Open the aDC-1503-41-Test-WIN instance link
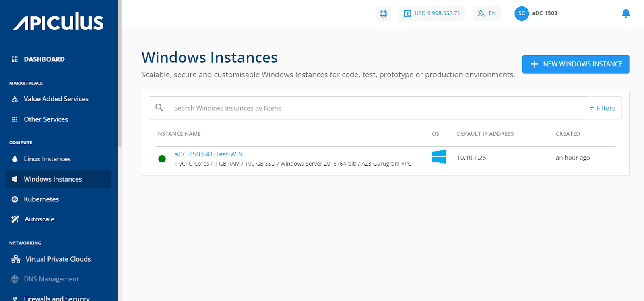Viewport: 644px width, 301px height. pos(208,154)
